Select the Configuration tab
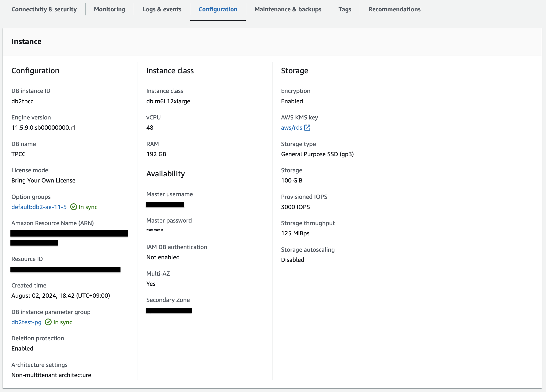 [x=218, y=9]
